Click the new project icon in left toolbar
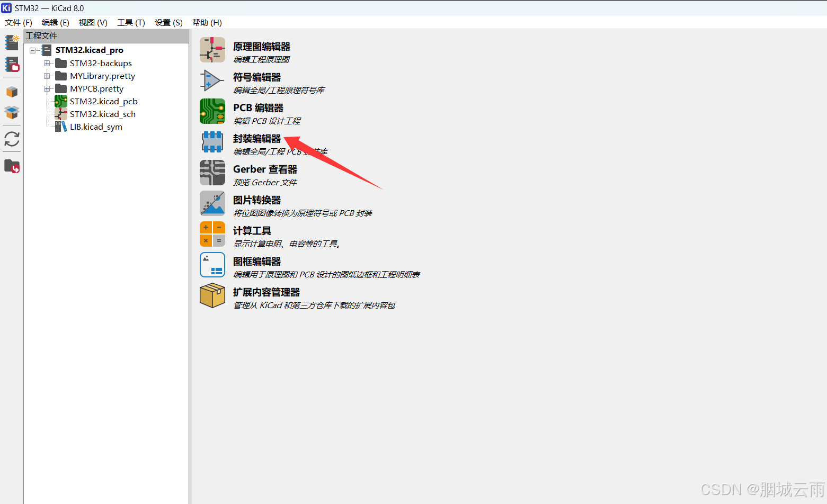 point(12,42)
